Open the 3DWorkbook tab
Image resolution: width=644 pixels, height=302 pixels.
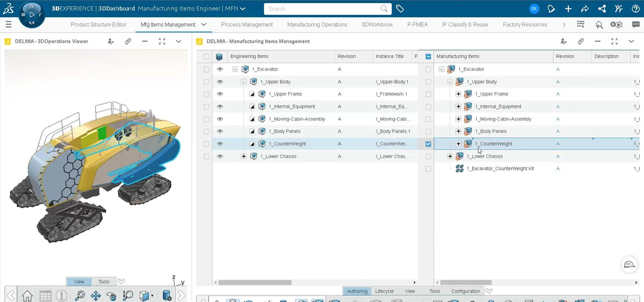(x=377, y=24)
